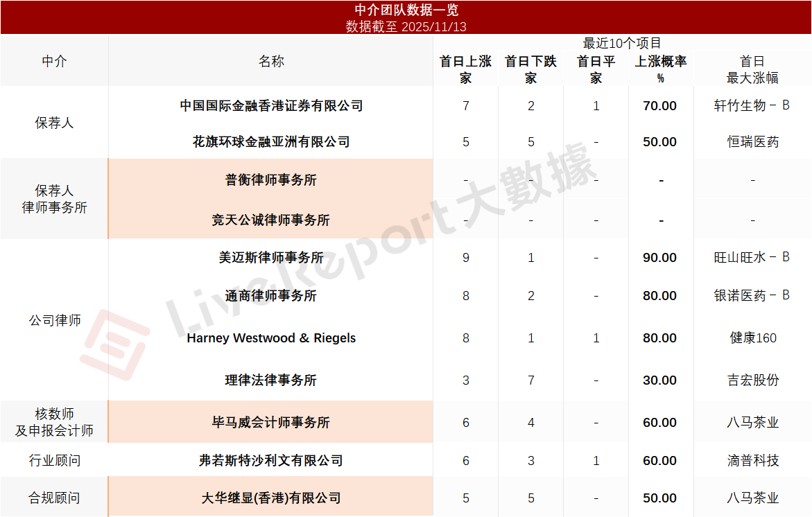The height and width of the screenshot is (517, 812).
Task: Click 50.00 in the 花旗环球 row
Action: [659, 142]
